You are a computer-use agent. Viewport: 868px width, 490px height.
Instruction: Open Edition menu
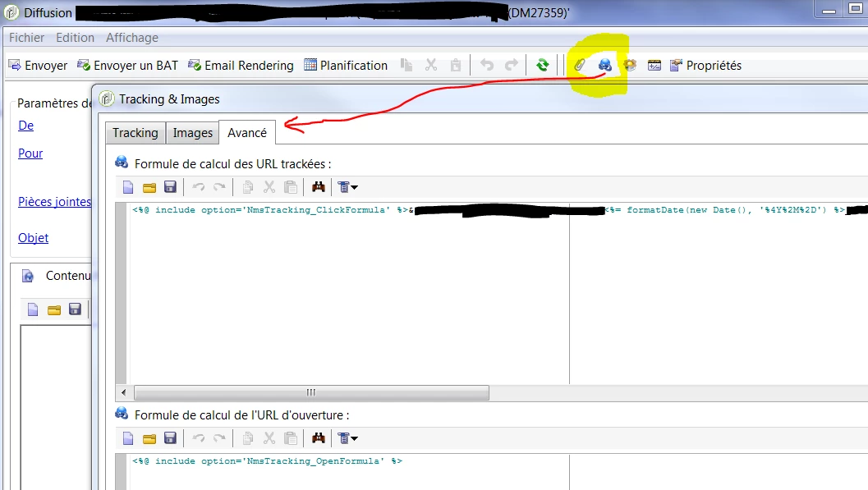pyautogui.click(x=76, y=38)
